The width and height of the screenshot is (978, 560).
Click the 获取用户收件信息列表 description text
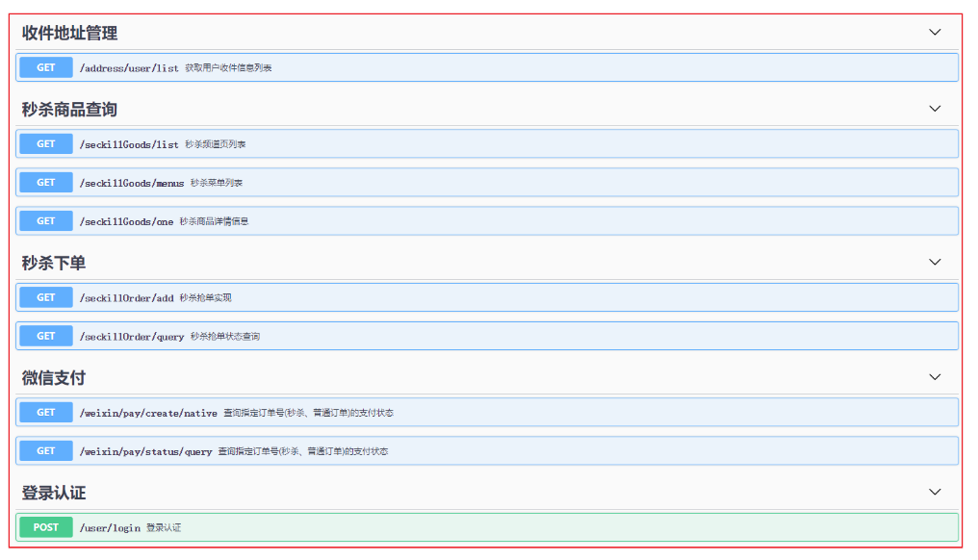[228, 68]
